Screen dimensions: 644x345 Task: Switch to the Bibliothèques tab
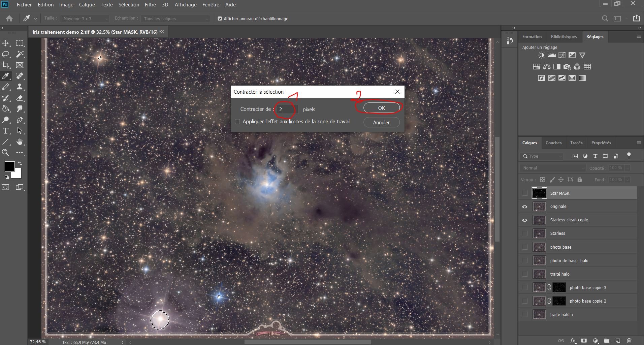(x=564, y=37)
